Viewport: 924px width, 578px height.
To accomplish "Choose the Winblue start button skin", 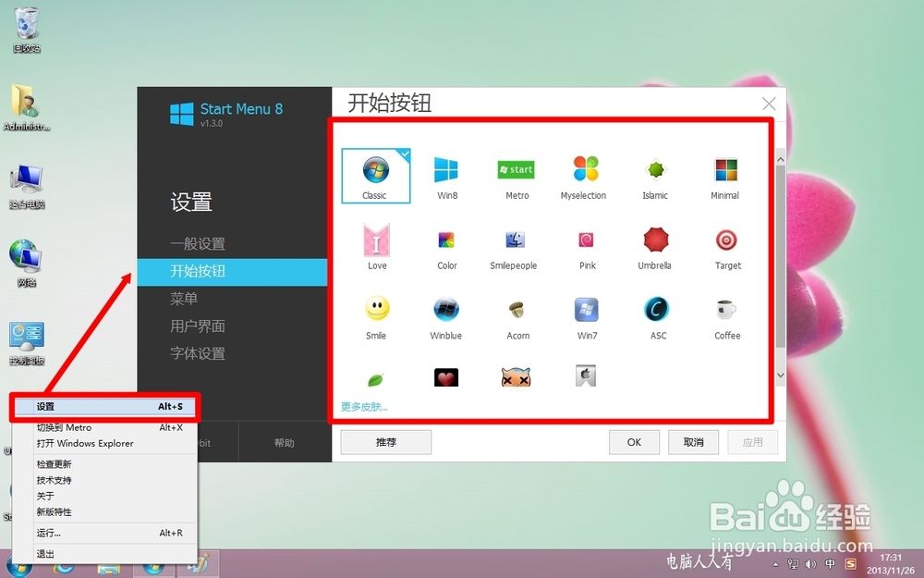I will [446, 317].
